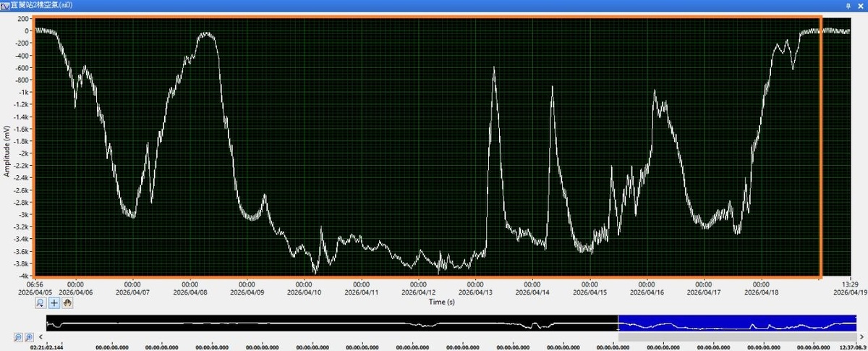Click the "-2.4k" y-axis value
This screenshot has width=868, height=351.
click(x=20, y=178)
